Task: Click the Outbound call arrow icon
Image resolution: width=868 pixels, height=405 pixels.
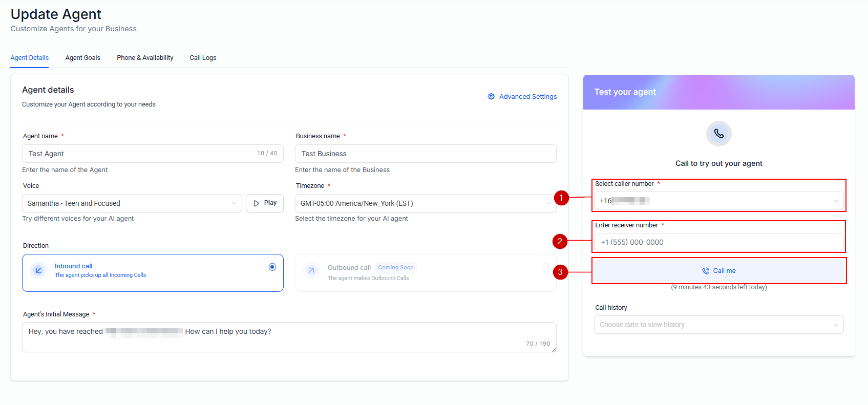Action: coord(311,270)
